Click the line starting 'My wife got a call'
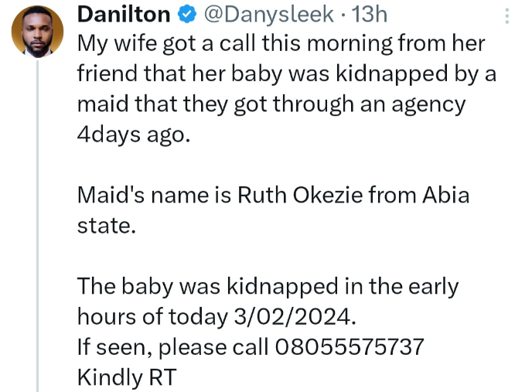 (x=281, y=44)
